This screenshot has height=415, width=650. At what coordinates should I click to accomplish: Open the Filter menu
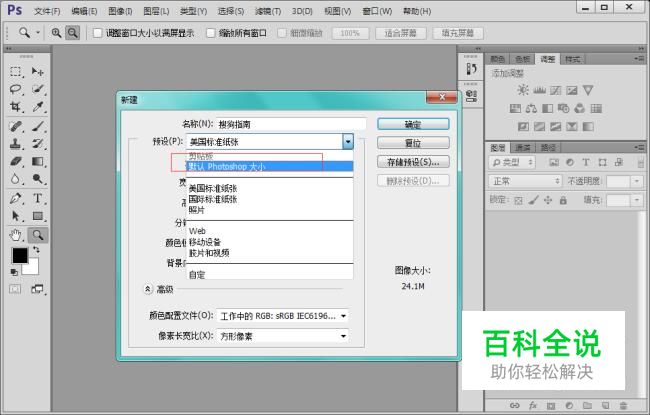[x=268, y=11]
